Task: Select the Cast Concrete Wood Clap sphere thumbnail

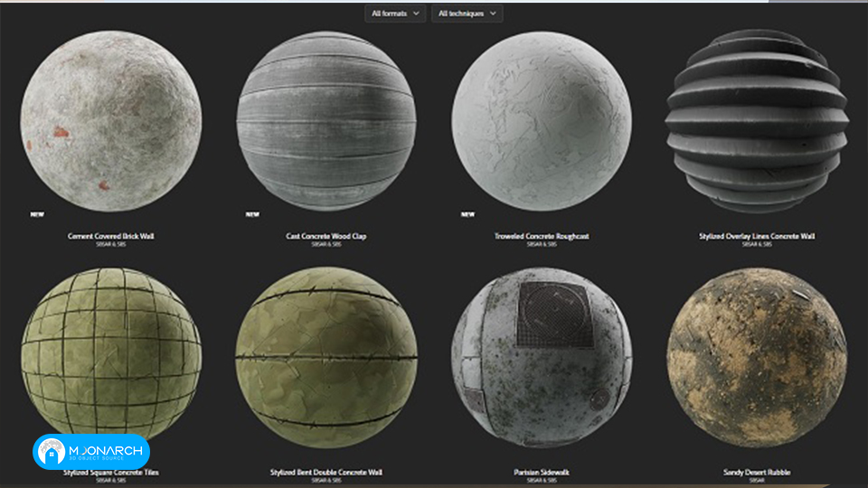Action: (x=326, y=120)
